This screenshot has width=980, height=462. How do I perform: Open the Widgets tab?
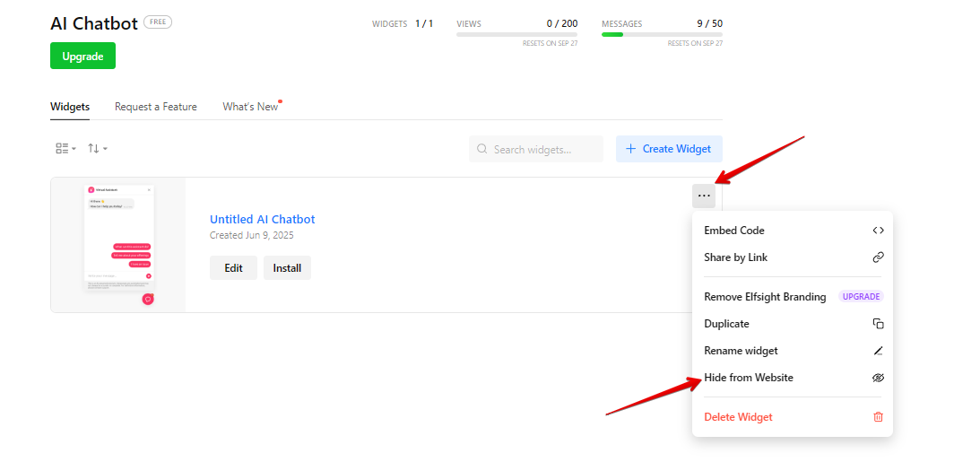[70, 107]
